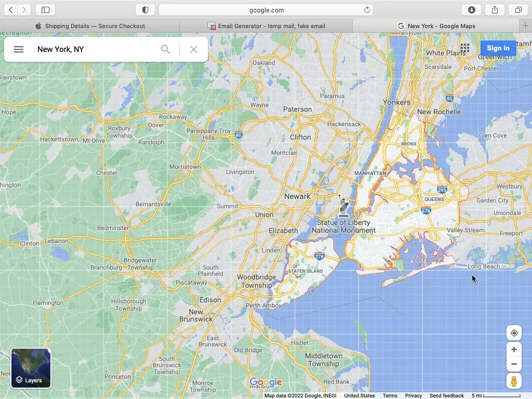Click the United States link
The width and height of the screenshot is (532, 399).
(360, 395)
